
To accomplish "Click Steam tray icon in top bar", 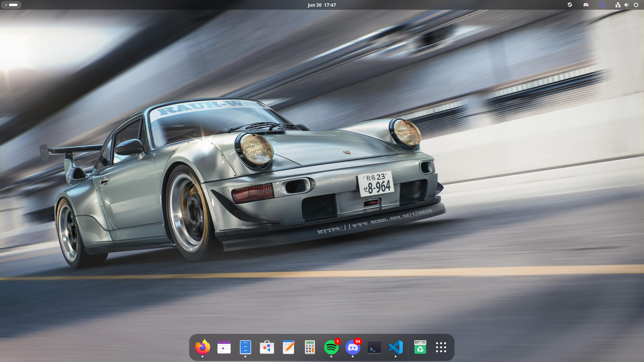I will tap(570, 5).
